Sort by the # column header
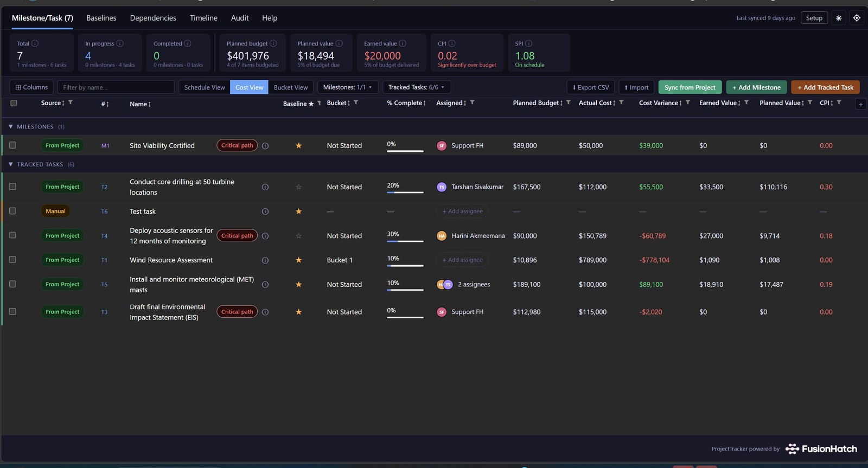The height and width of the screenshot is (468, 868). (x=105, y=104)
